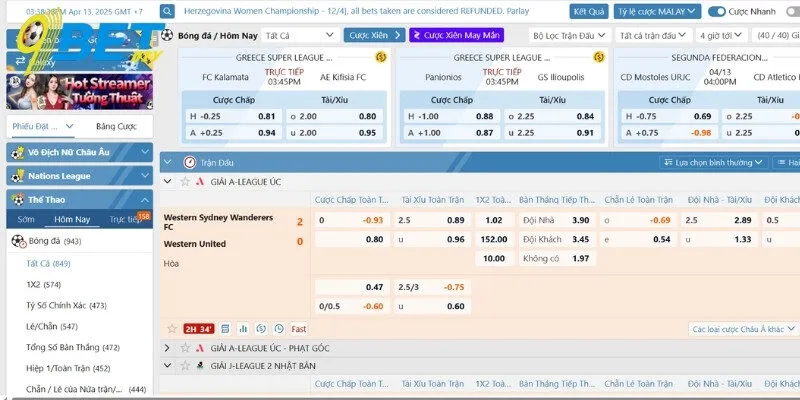
Task: Click the football icon beside Bóng đá / Hôm Nay
Action: pos(167,35)
